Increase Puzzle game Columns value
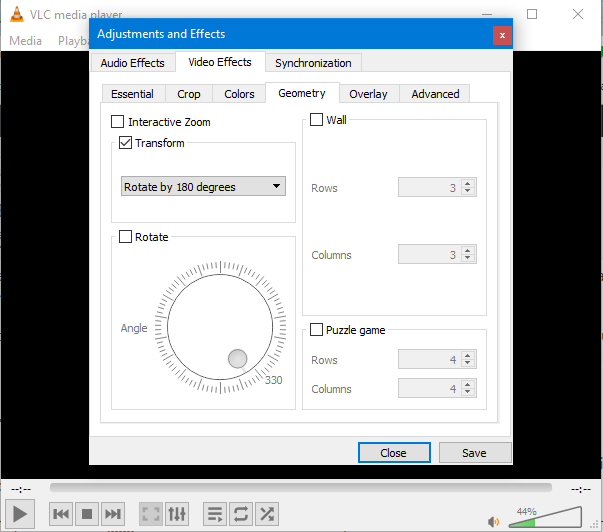603x532 pixels. (468, 384)
